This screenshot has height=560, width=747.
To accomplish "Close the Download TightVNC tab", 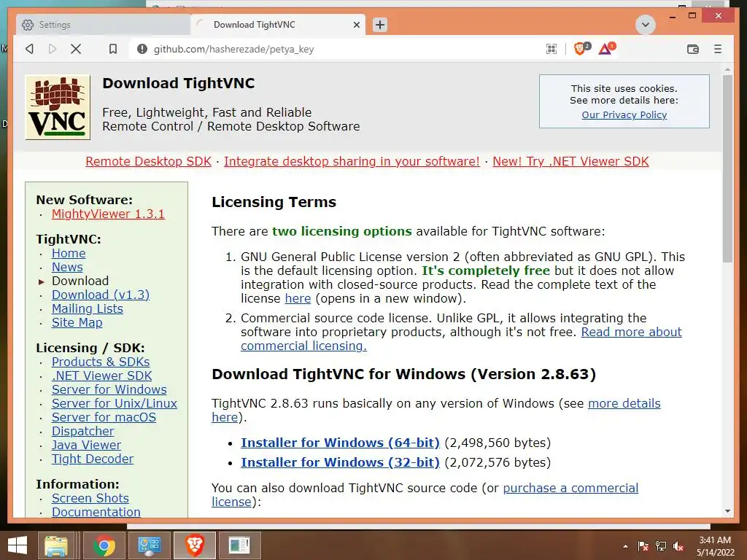I will click(x=356, y=25).
